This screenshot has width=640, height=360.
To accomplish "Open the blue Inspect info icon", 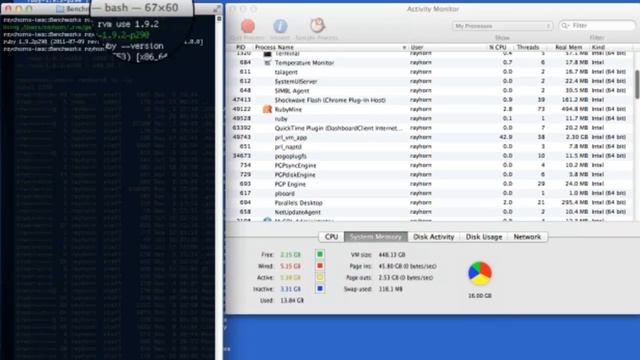I will pos(280,26).
